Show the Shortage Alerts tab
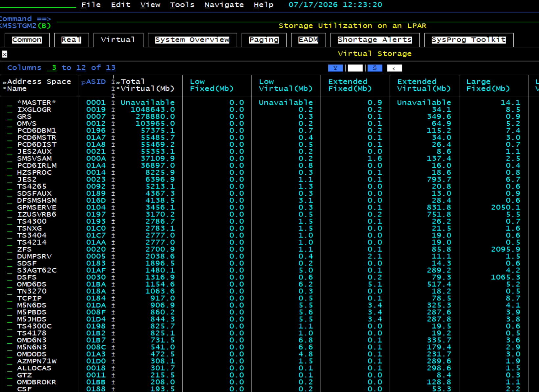The width and height of the screenshot is (539, 392). coord(375,40)
